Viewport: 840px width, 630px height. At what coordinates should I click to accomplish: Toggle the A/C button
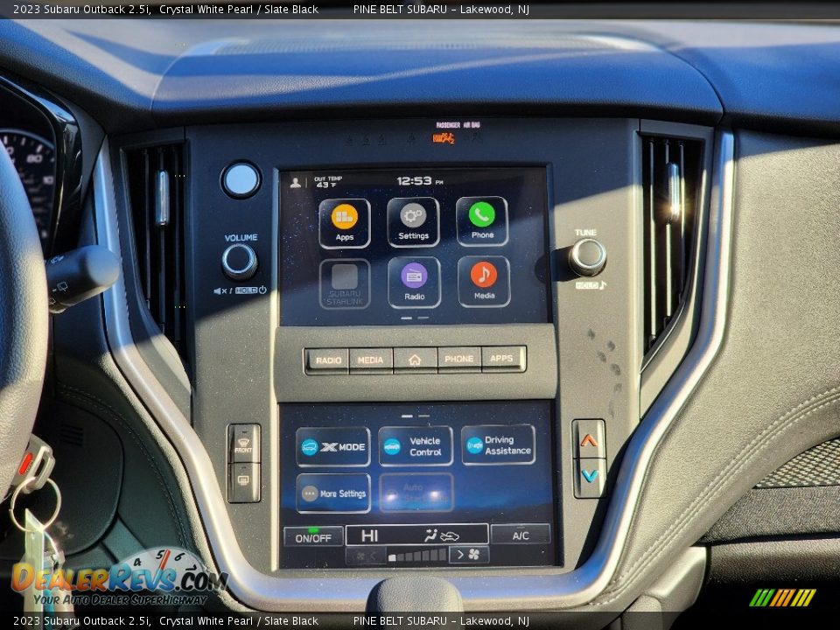(x=521, y=535)
